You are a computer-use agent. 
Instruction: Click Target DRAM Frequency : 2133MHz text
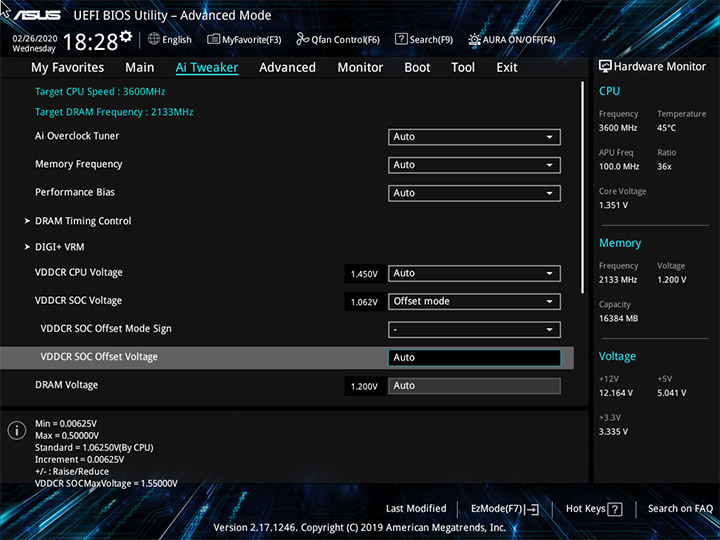(x=114, y=112)
